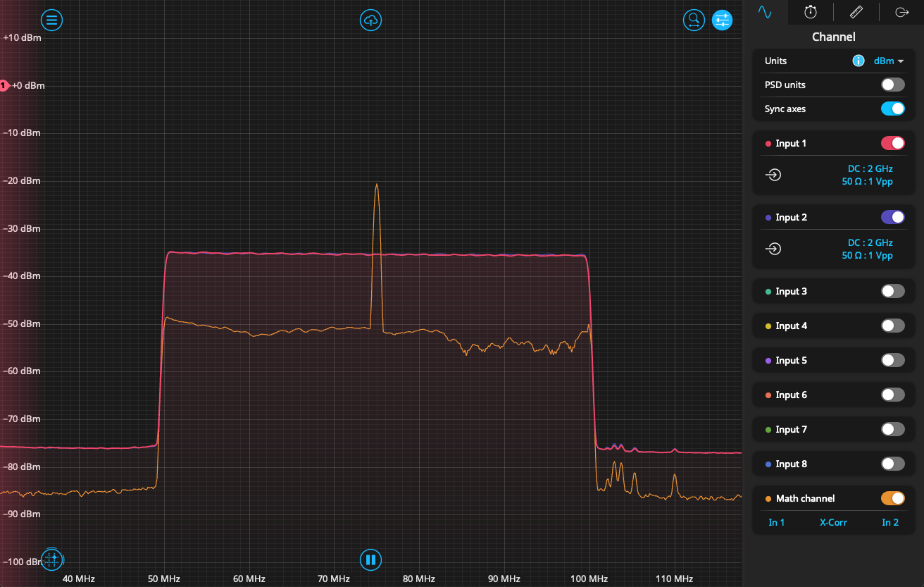
Task: Click the cloud upload icon
Action: pos(370,20)
